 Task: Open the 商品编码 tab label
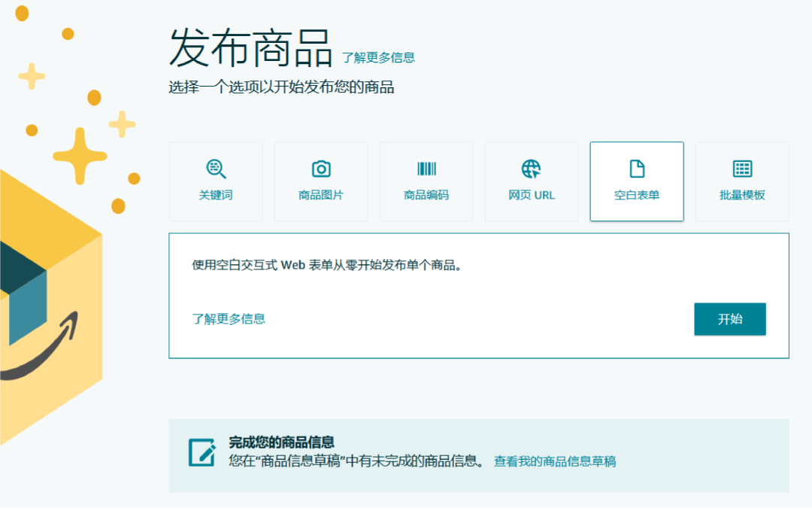pyautogui.click(x=427, y=195)
